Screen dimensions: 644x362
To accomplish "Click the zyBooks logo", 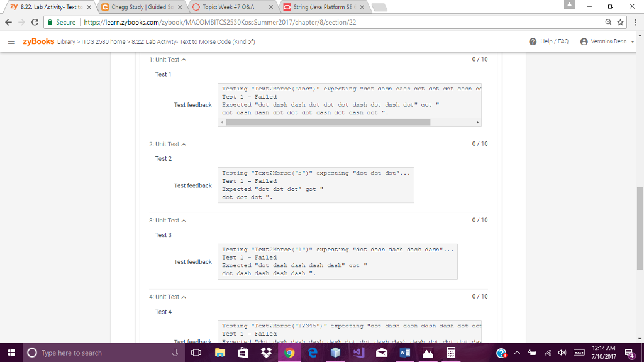I will [x=38, y=40].
